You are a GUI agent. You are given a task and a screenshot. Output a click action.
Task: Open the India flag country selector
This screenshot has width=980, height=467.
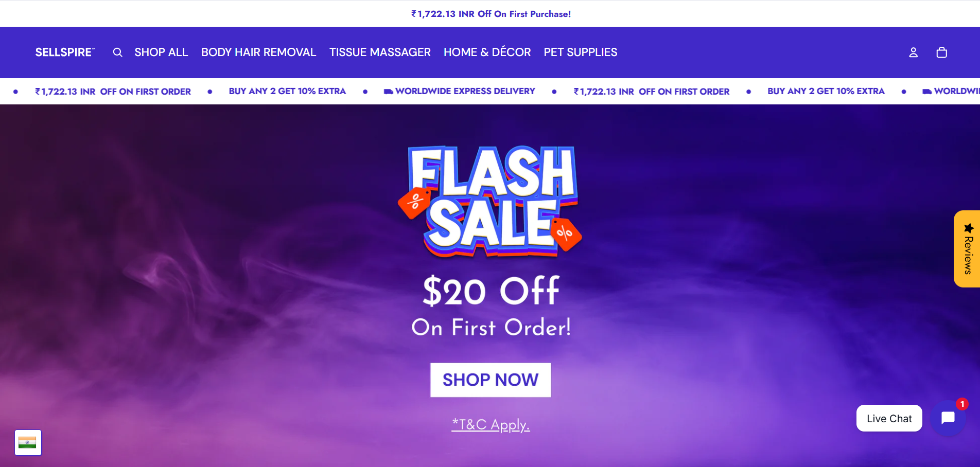pyautogui.click(x=28, y=442)
